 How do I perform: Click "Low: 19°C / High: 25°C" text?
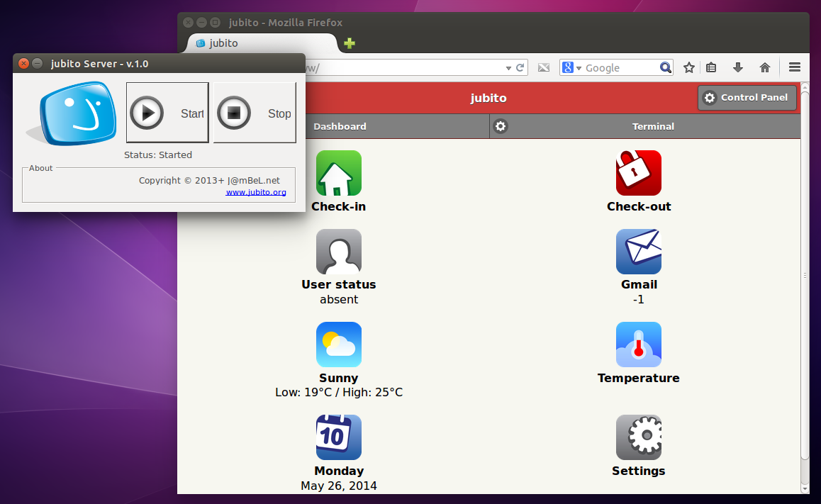[339, 393]
